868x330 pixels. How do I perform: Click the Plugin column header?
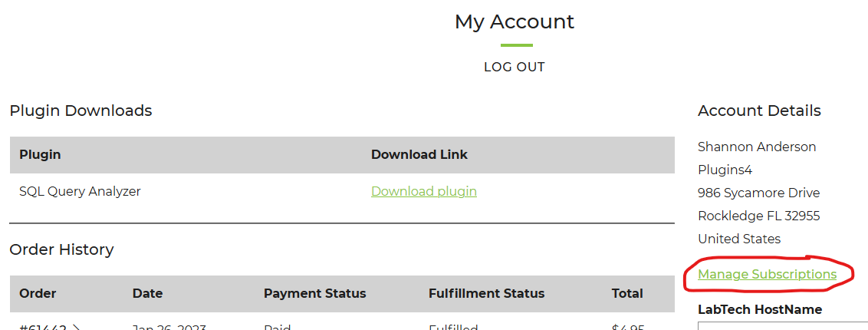(x=40, y=154)
